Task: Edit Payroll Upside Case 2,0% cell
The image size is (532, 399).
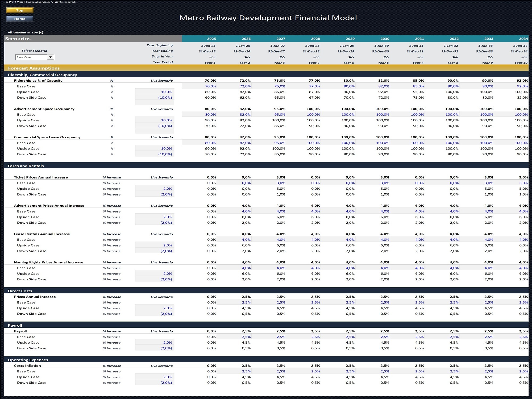Action: (x=155, y=343)
